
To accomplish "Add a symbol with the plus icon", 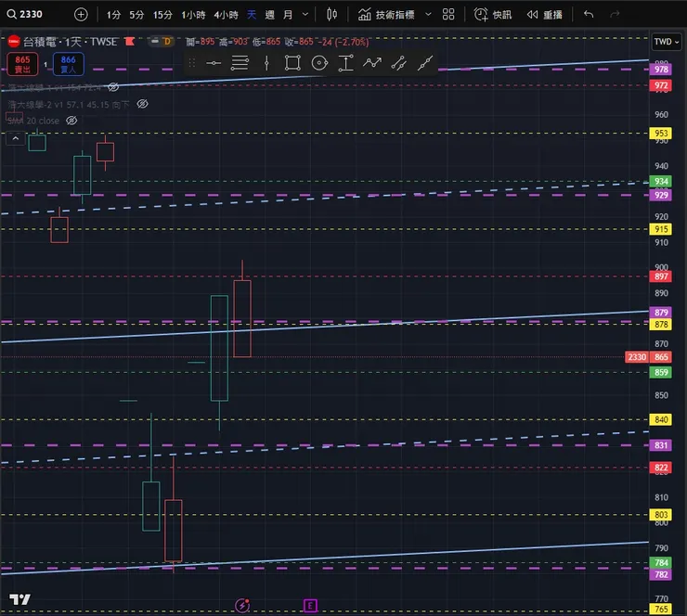I will pos(81,15).
